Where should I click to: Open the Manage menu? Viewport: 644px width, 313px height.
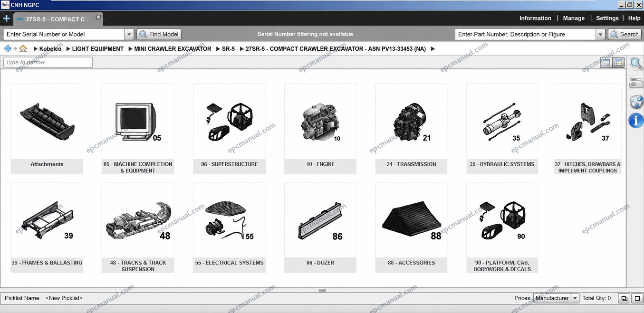pos(574,18)
